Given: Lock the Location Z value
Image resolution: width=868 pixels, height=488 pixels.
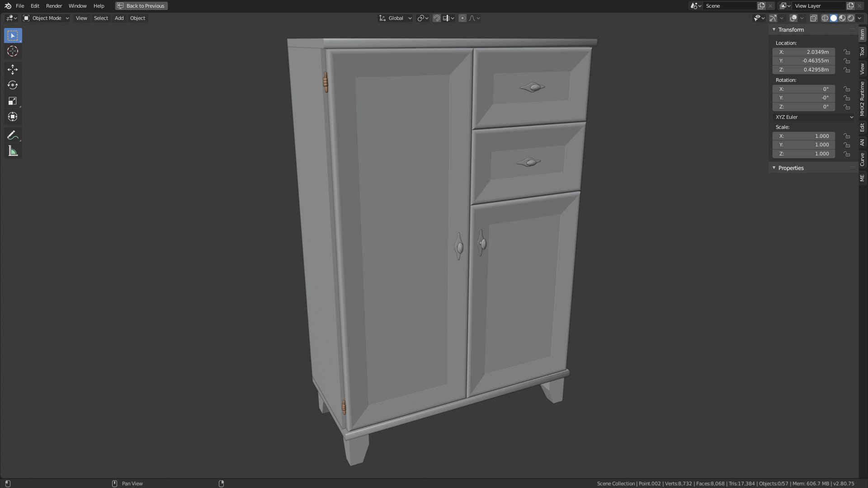Looking at the screenshot, I should pos(847,70).
